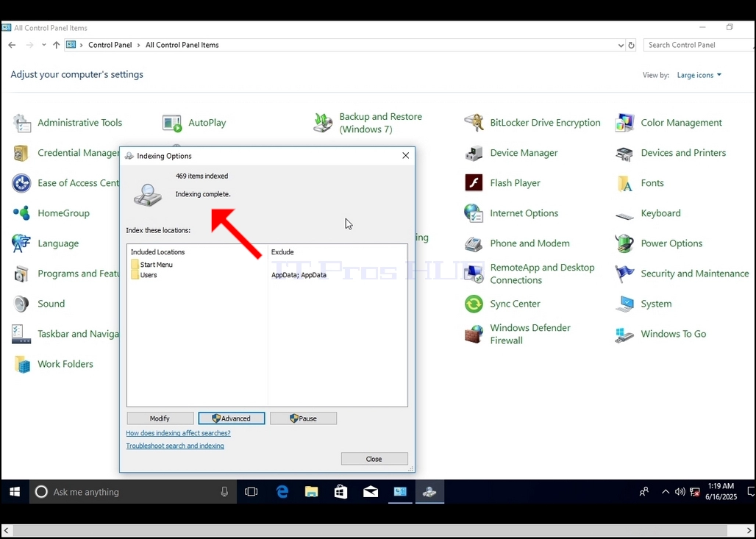Open the Fonts folder icon
This screenshot has width=756, height=539.
tap(625, 183)
